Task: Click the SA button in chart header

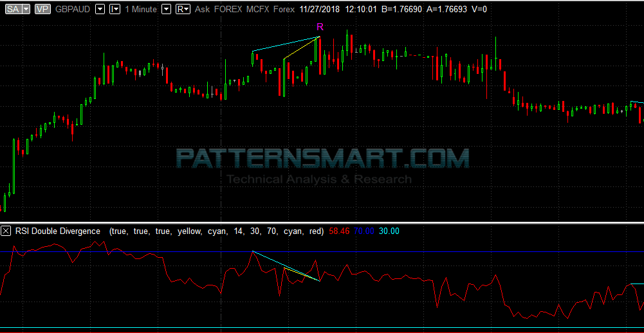Action: pyautogui.click(x=12, y=9)
